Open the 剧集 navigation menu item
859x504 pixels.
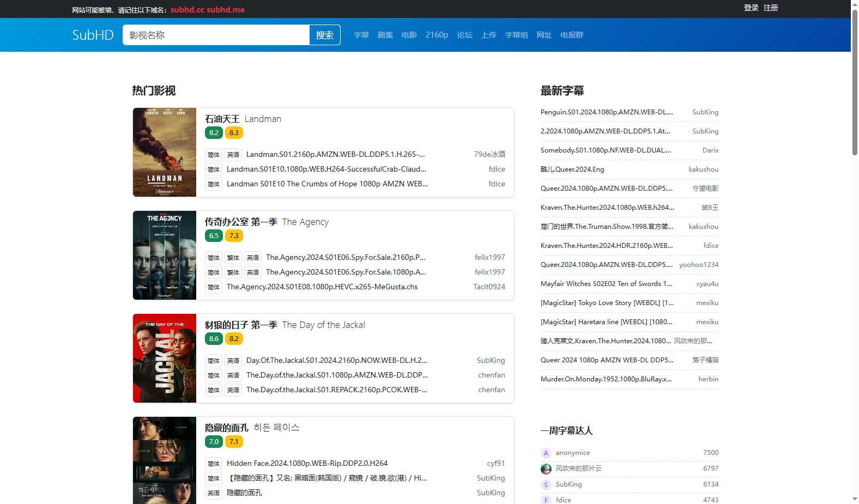pos(385,35)
